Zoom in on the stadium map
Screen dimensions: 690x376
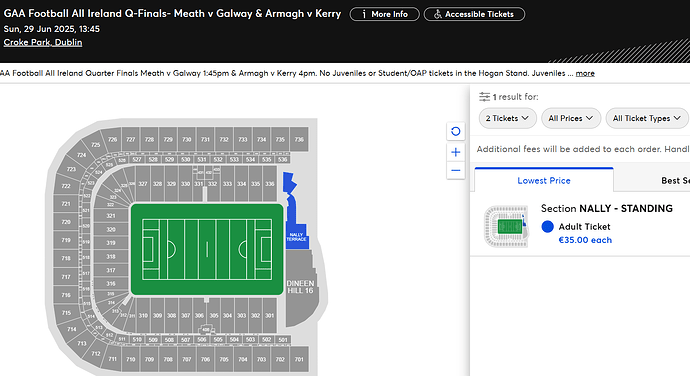(x=455, y=152)
